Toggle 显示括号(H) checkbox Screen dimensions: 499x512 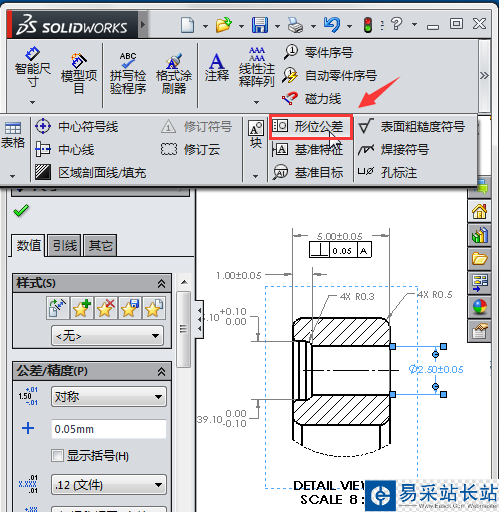tap(57, 455)
